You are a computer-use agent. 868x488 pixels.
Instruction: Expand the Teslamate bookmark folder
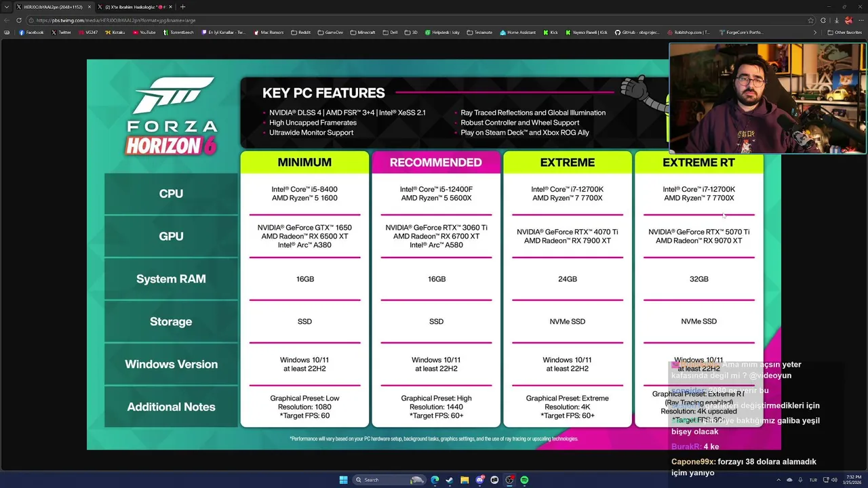pos(479,32)
